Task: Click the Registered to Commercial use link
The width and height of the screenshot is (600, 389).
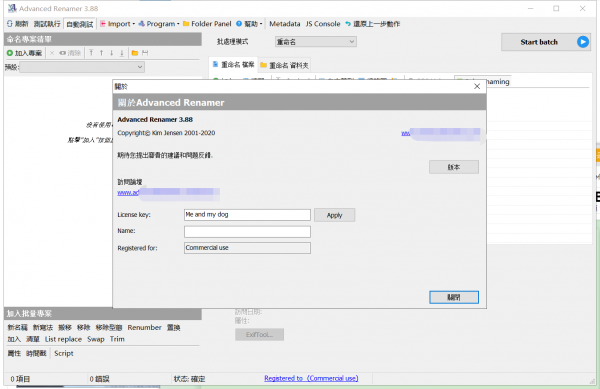Action: [311, 378]
